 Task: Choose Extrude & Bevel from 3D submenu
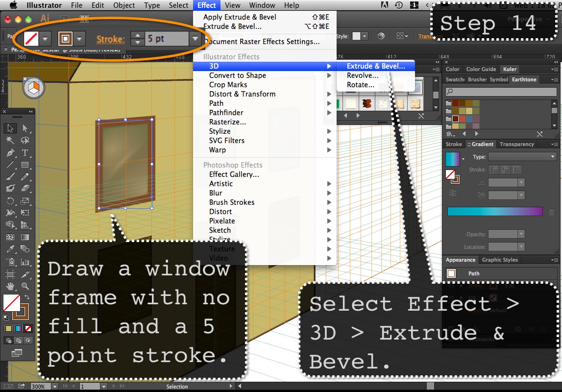pos(376,66)
